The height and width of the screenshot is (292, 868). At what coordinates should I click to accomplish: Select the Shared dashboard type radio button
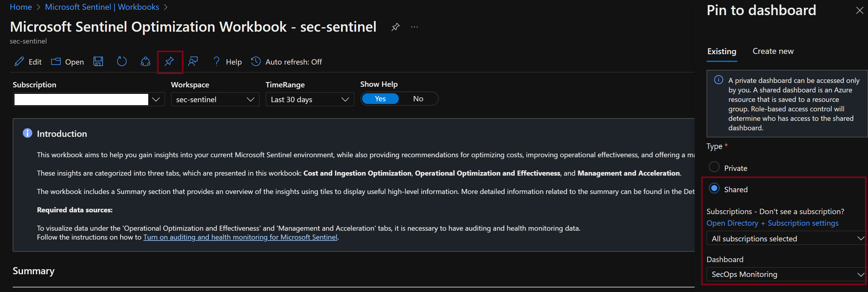[714, 188]
